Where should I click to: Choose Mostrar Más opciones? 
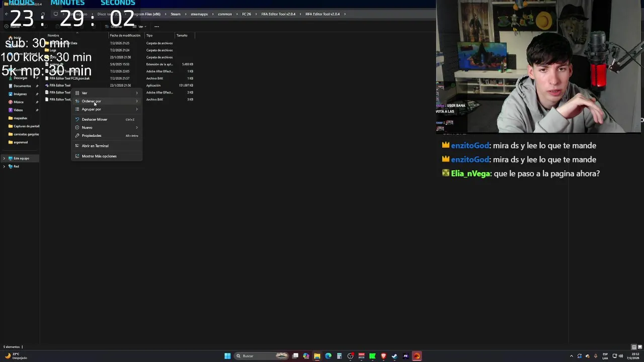tap(107, 156)
